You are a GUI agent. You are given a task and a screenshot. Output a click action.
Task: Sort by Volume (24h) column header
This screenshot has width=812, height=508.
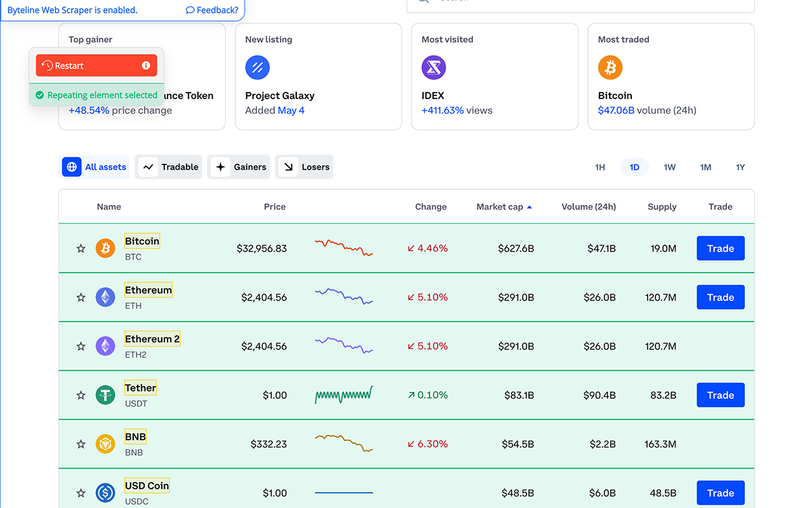589,207
